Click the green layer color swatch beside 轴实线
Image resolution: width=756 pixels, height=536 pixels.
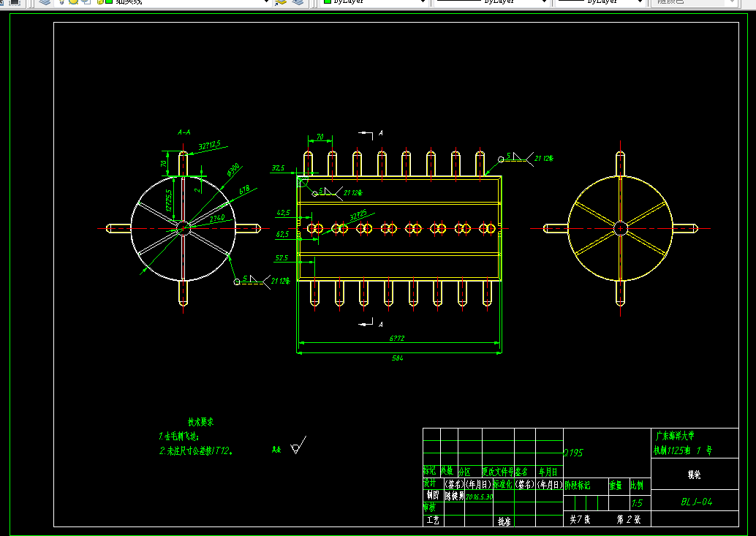pos(109,1)
